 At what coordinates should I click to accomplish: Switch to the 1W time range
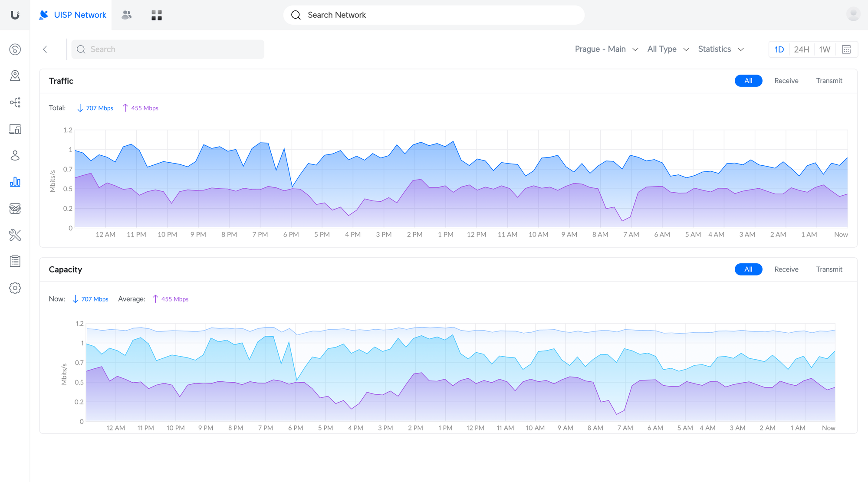[x=825, y=49]
